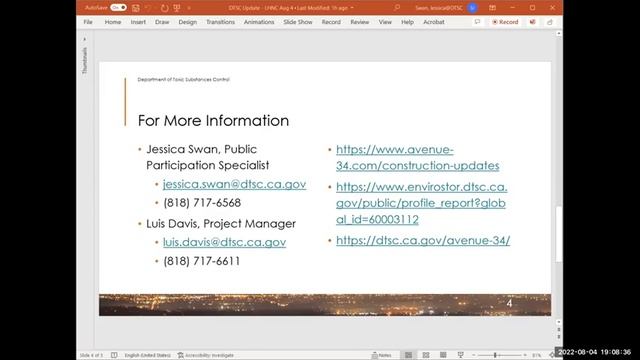640x360 pixels.
Task: Click phone number (818) 717-6568
Action: click(202, 203)
